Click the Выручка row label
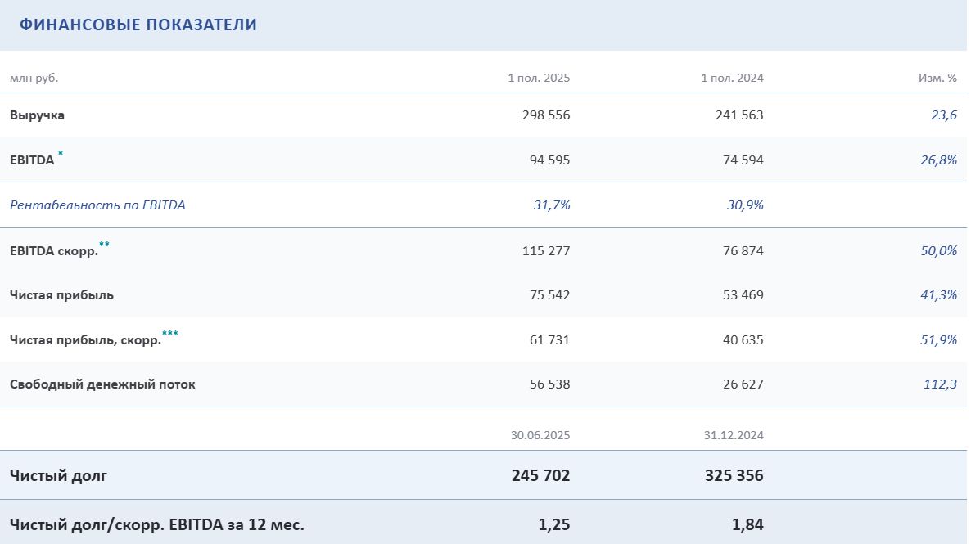 [x=38, y=115]
